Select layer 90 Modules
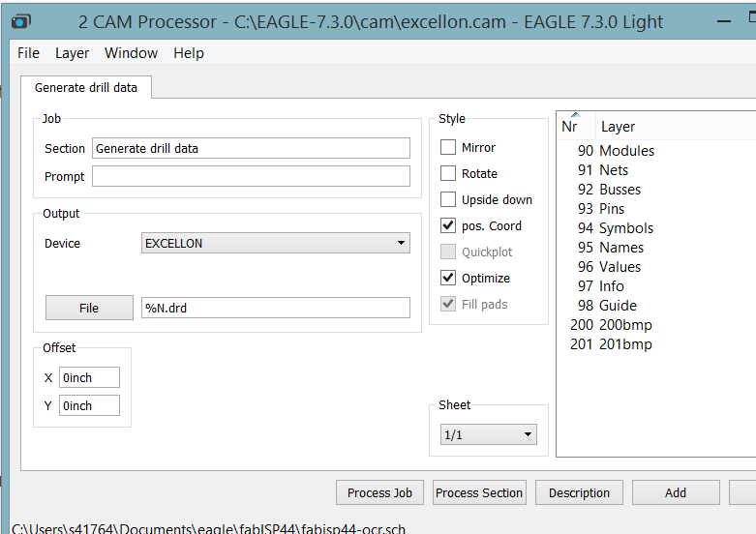The image size is (756, 534). pyautogui.click(x=656, y=151)
